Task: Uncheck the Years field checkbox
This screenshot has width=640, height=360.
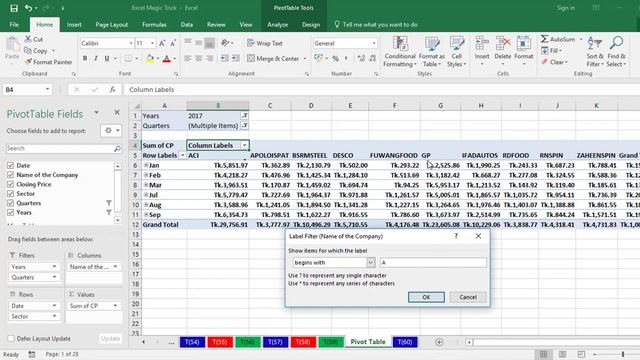Action: point(11,212)
